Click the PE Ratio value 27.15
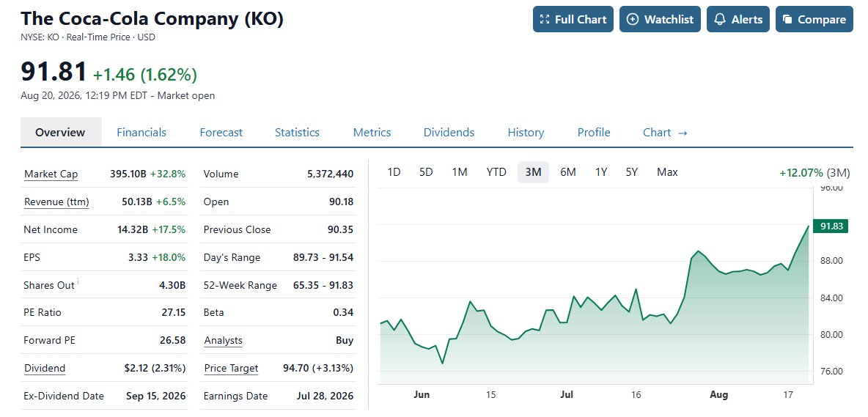 173,312
